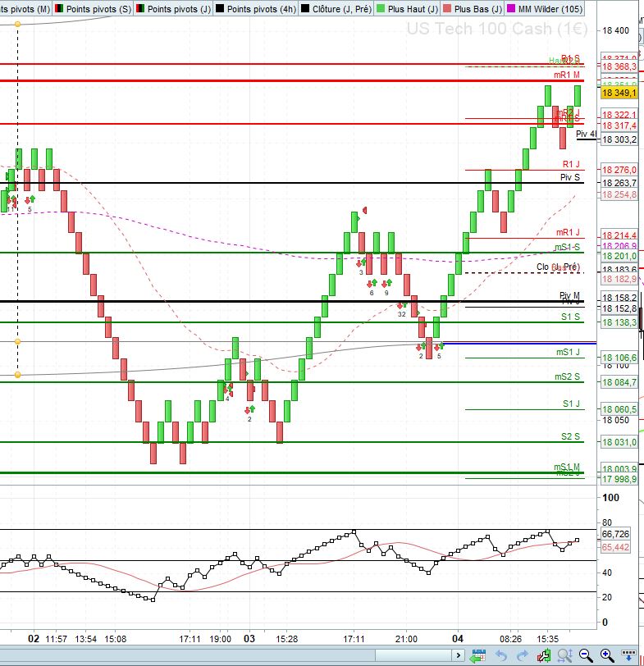The height and width of the screenshot is (666, 644).
Task: Click the 02 date marker on time axis
Action: tap(34, 638)
